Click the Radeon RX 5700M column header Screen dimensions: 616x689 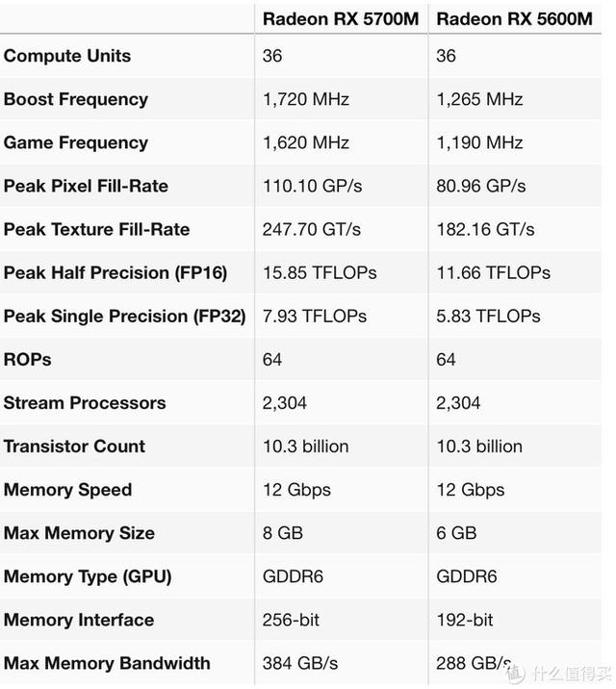pos(341,18)
